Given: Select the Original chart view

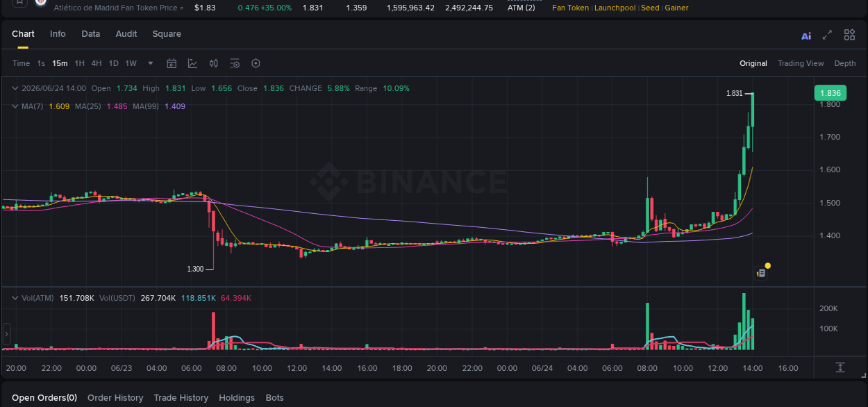Looking at the screenshot, I should [753, 63].
